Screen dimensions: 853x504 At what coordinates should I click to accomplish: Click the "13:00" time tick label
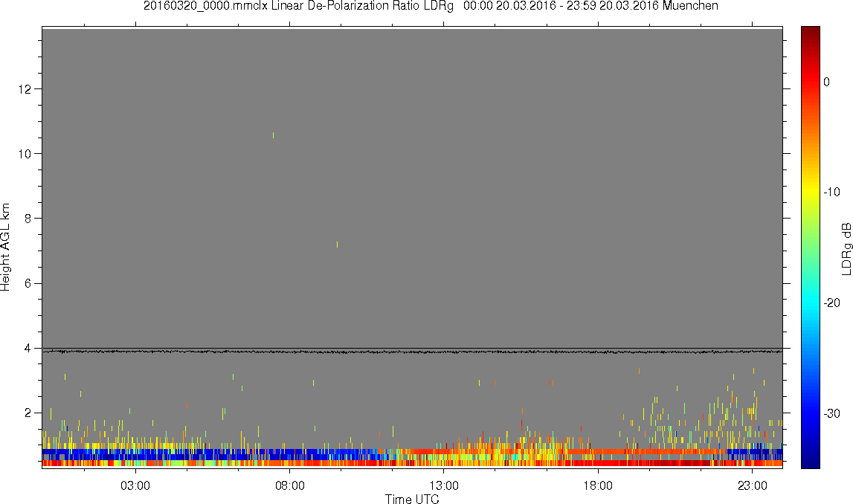tap(443, 485)
